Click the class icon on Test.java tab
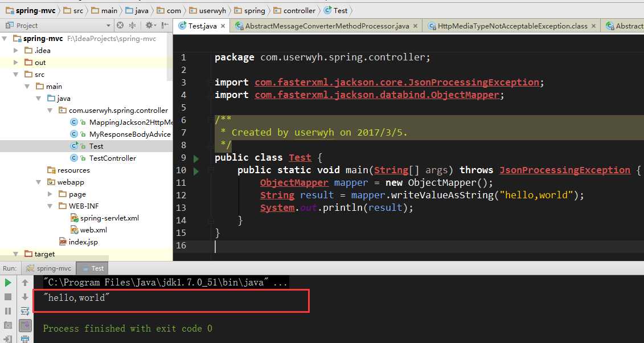This screenshot has width=644, height=343. tap(182, 26)
